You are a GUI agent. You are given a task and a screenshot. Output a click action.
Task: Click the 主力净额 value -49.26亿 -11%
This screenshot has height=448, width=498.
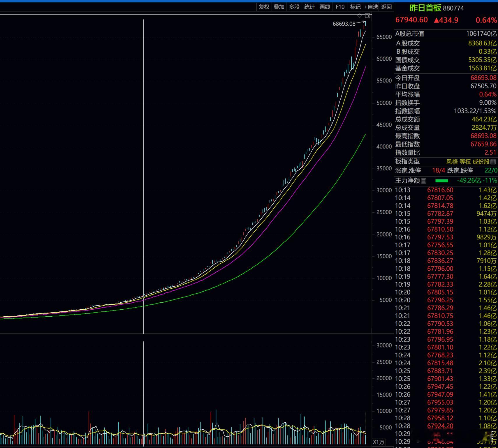pos(477,181)
